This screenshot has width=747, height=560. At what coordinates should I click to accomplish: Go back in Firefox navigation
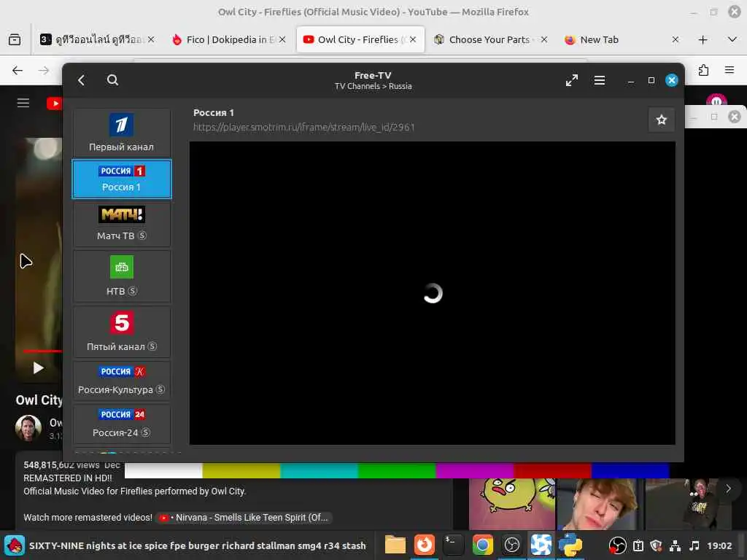[x=18, y=71]
